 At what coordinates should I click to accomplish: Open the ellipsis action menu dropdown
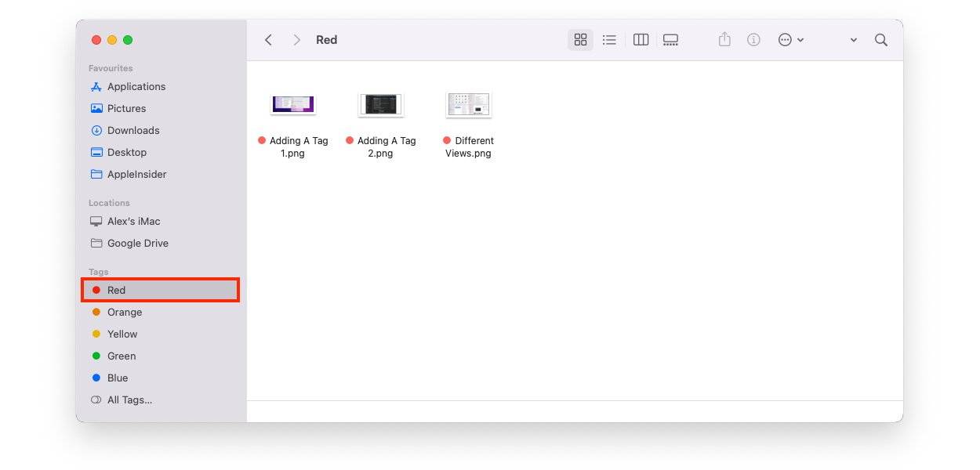790,40
